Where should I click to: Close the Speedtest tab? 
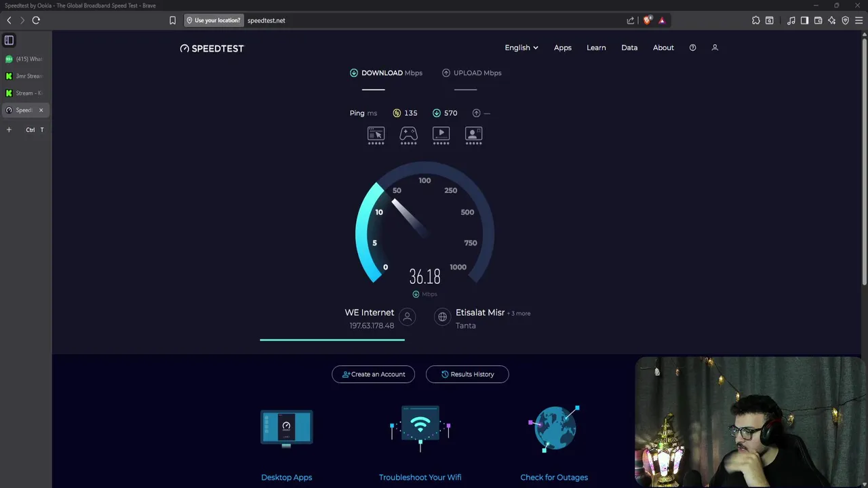click(x=41, y=110)
